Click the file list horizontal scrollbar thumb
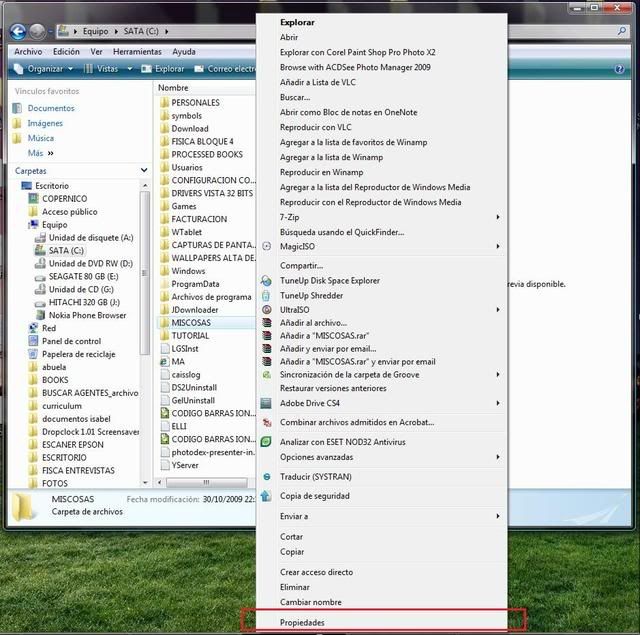Viewport: 640px width, 635px height. point(207,482)
